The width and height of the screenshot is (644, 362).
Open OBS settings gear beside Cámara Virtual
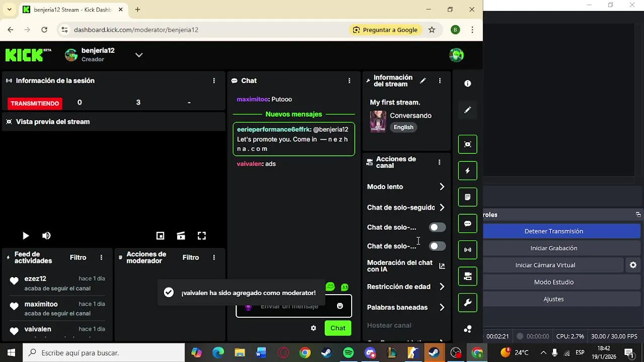click(633, 265)
